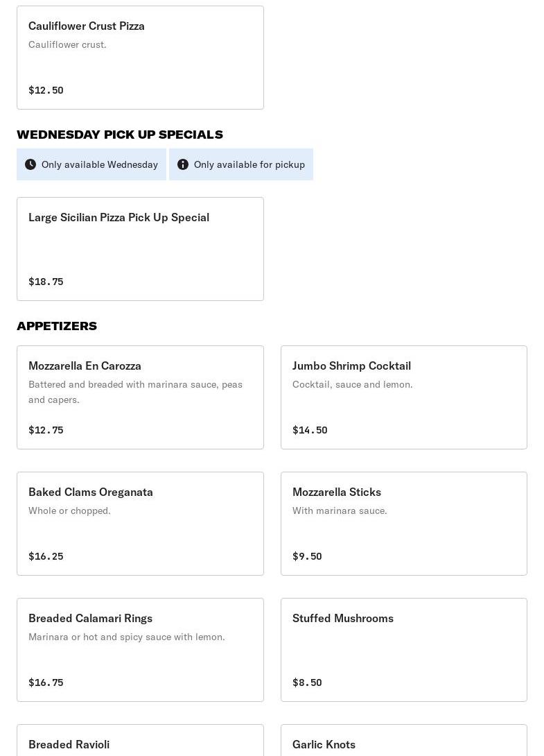Open the Cauliflower Crust Pizza item
Image resolution: width=544 pixels, height=756 pixels.
click(140, 58)
